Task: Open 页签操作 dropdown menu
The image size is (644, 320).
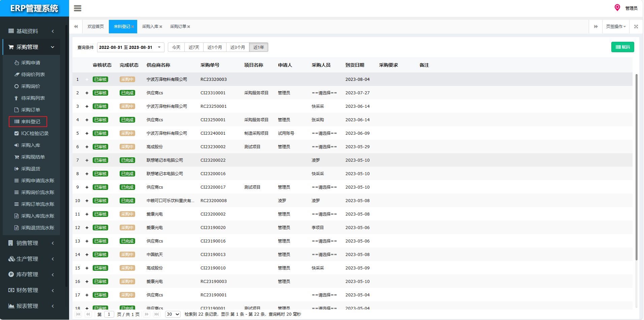Action: (615, 27)
